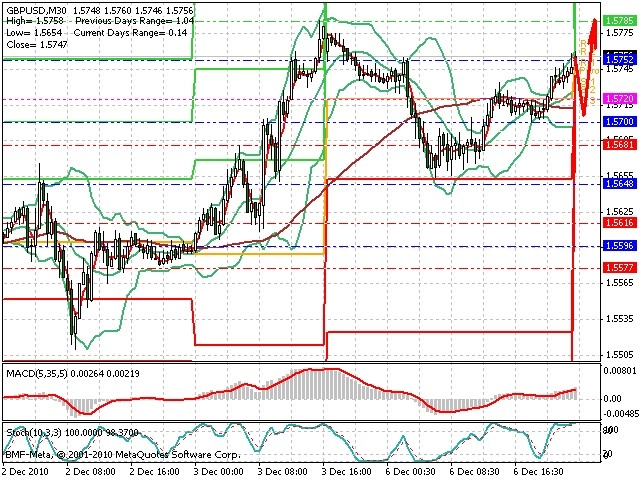Click the green 1.5785 price label
640x480 pixels.
(x=620, y=20)
